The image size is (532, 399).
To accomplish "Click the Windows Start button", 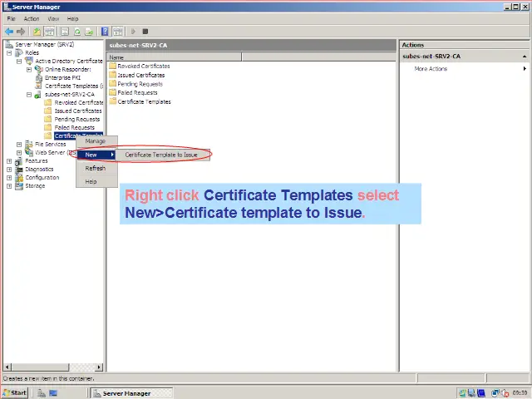I will click(x=15, y=392).
